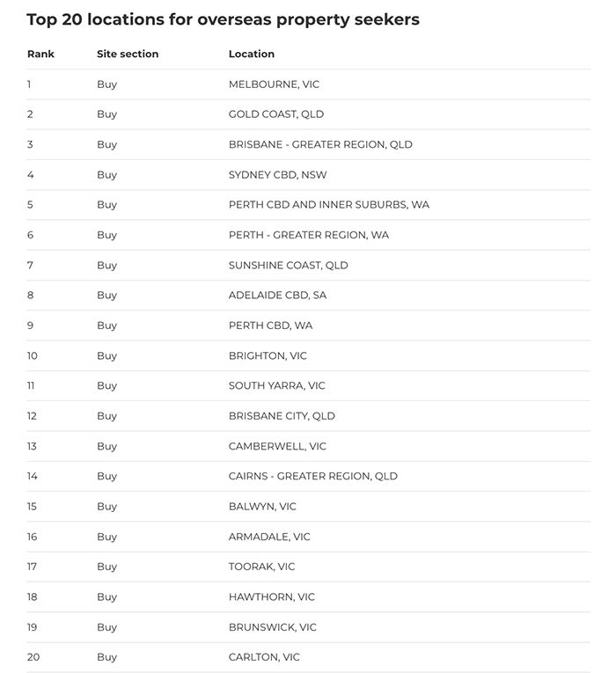
Task: Click PERTH CBD AND INNER SUBURBS, WA
Action: (329, 205)
